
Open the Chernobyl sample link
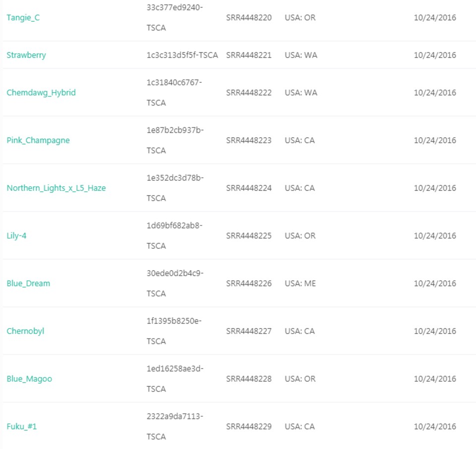pyautogui.click(x=25, y=331)
